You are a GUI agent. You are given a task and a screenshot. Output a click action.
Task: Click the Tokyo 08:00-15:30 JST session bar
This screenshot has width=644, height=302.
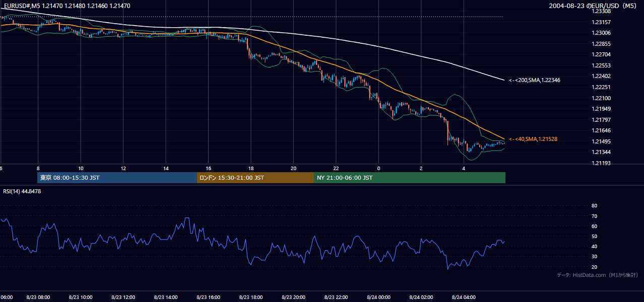click(117, 178)
